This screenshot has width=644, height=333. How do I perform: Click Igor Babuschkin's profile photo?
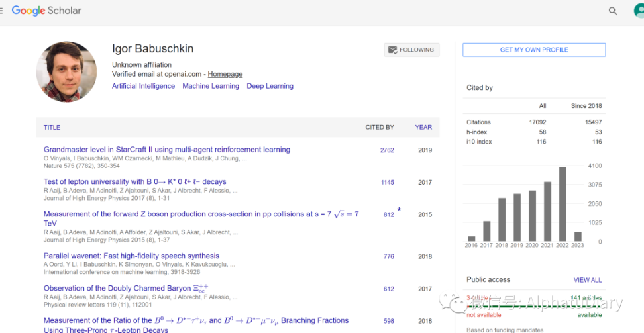click(66, 71)
